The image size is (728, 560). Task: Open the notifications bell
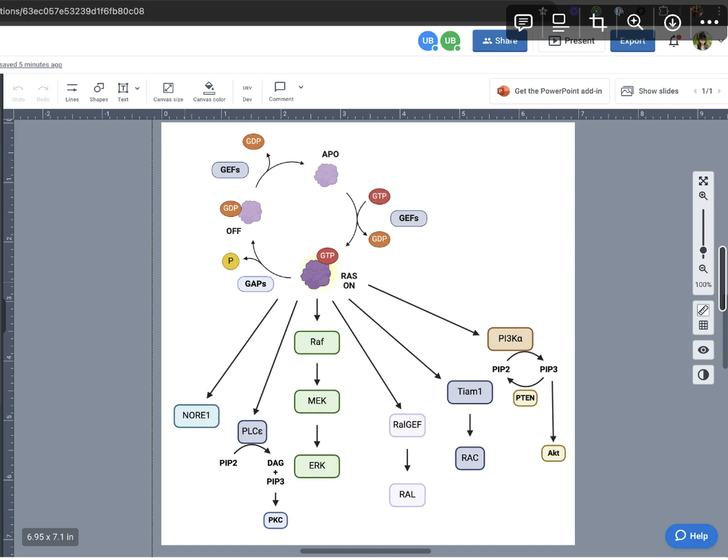tap(674, 41)
